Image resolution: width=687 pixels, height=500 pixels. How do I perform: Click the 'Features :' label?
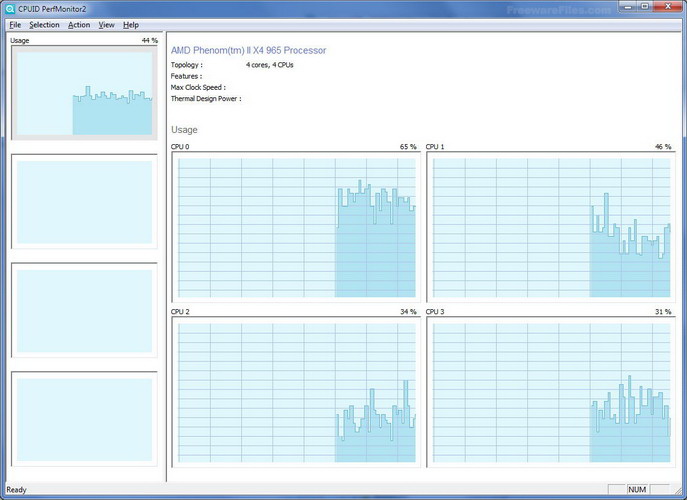point(186,76)
